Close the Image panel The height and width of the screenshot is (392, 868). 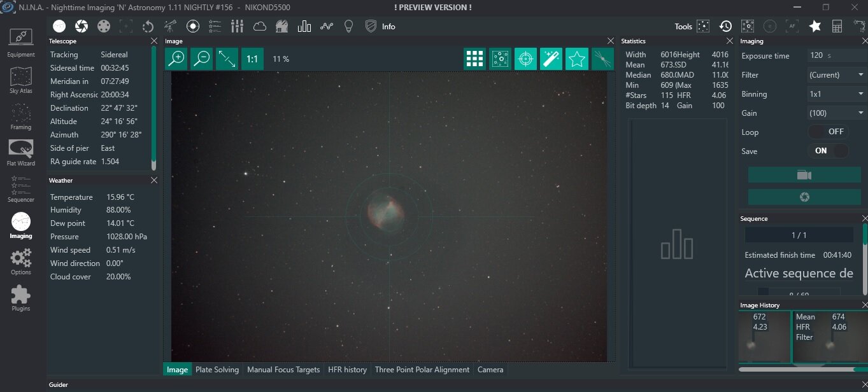click(x=611, y=41)
